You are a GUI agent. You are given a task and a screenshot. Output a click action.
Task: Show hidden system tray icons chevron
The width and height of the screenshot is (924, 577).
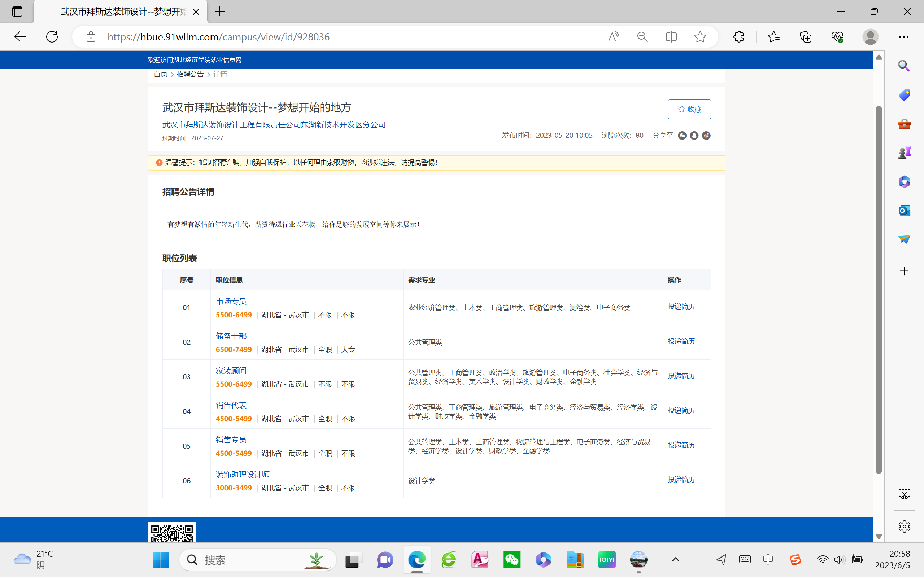[675, 559]
